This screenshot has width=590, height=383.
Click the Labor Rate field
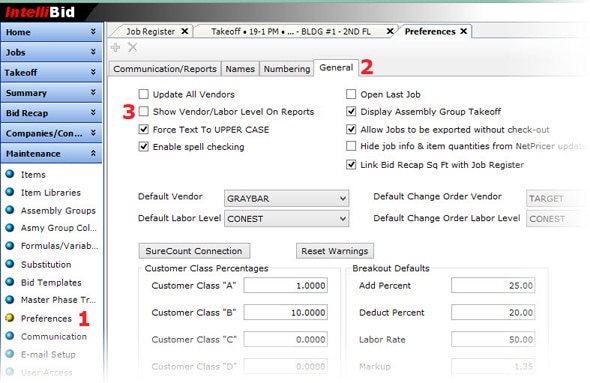[493, 339]
